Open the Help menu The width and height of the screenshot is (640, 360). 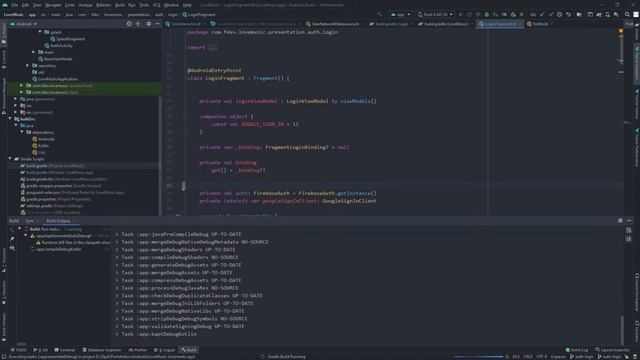pyautogui.click(x=187, y=5)
